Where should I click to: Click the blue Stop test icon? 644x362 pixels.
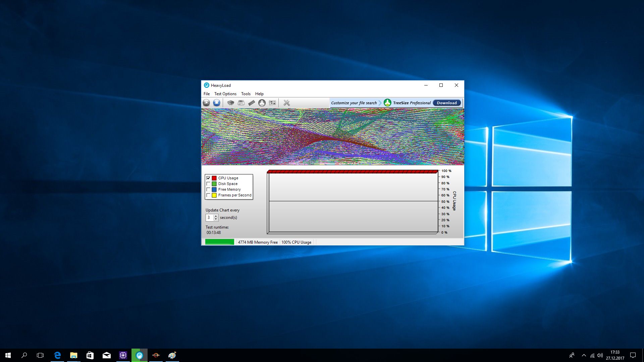coord(217,103)
